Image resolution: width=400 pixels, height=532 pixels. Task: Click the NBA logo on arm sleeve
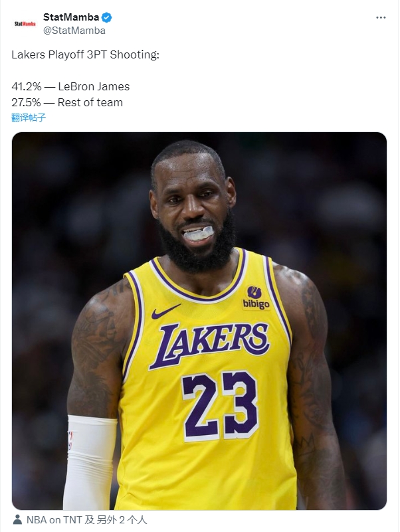click(x=70, y=440)
